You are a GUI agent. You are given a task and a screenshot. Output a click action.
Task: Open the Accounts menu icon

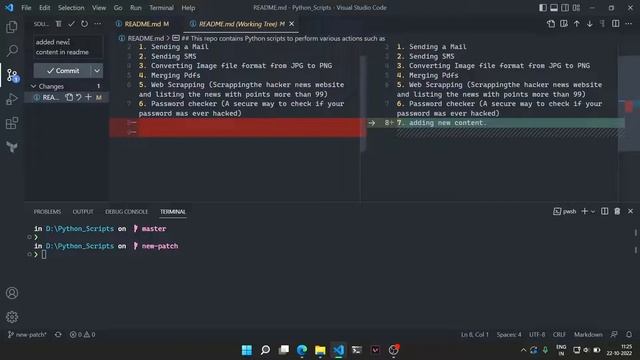(x=12, y=293)
